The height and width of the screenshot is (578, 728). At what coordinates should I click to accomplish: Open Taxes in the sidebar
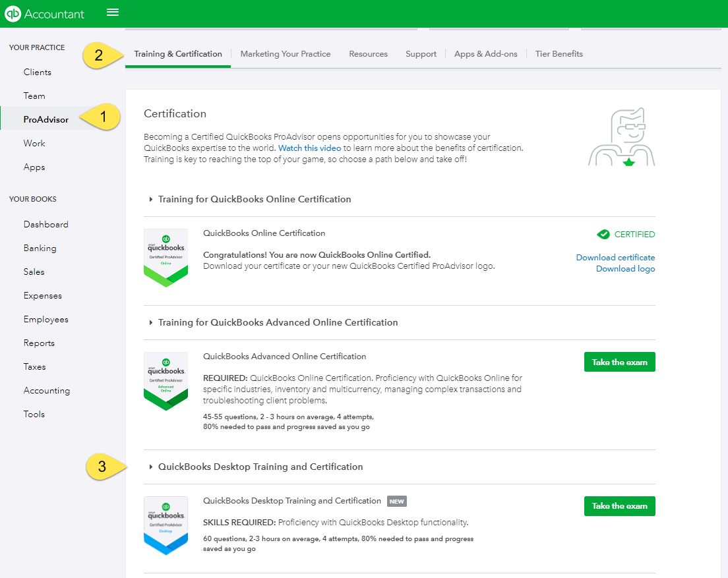(35, 366)
